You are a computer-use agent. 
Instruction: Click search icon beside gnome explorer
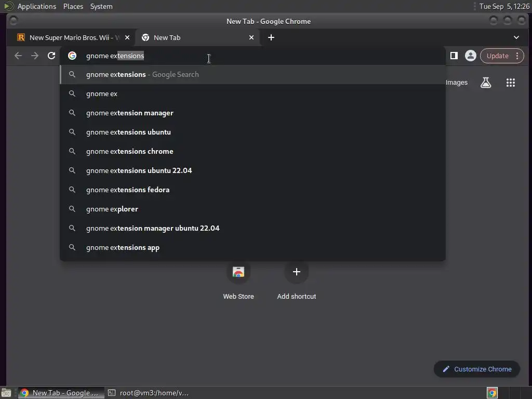click(x=72, y=209)
